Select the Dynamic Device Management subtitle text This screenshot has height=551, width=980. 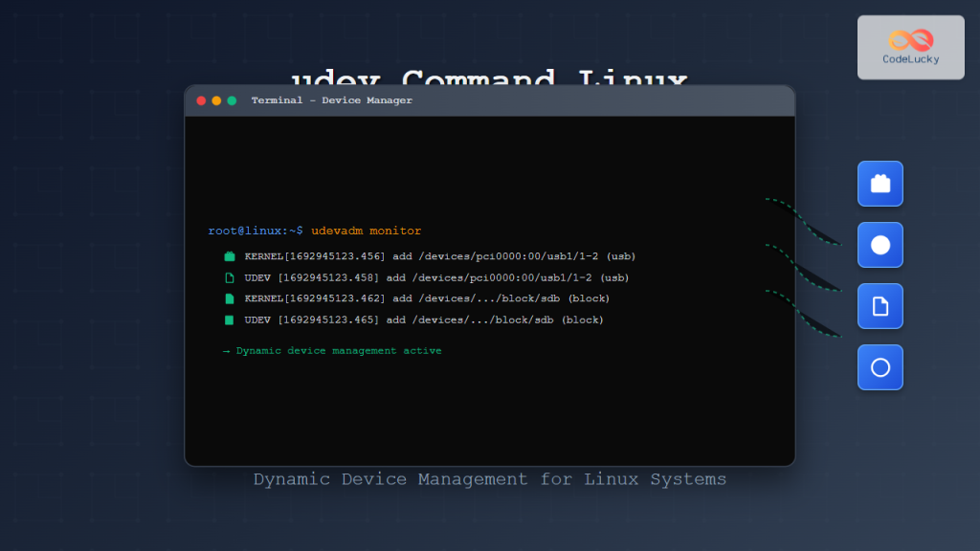tap(489, 478)
